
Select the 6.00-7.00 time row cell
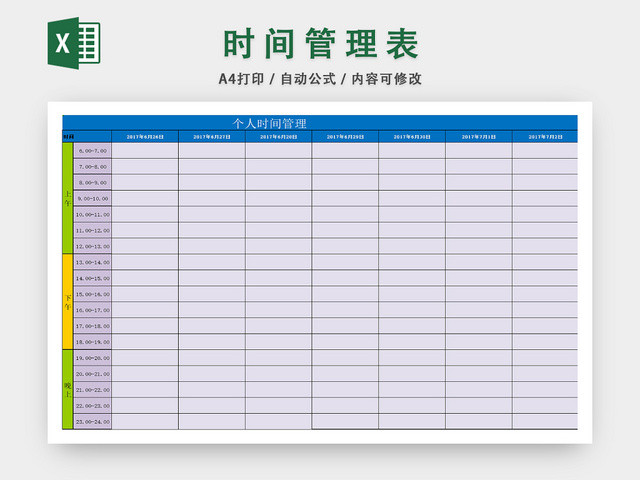[93, 151]
